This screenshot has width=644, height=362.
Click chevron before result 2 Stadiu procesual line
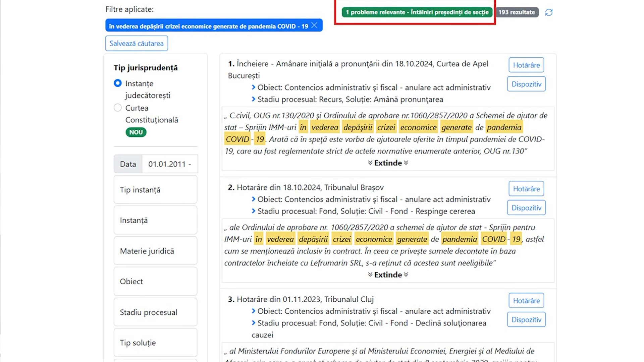click(254, 211)
